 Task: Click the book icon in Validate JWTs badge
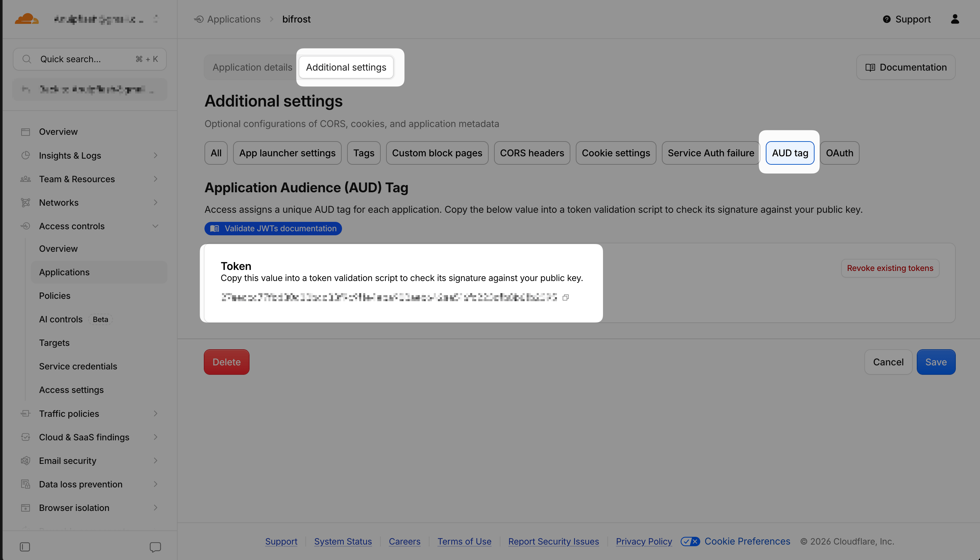[x=215, y=229]
